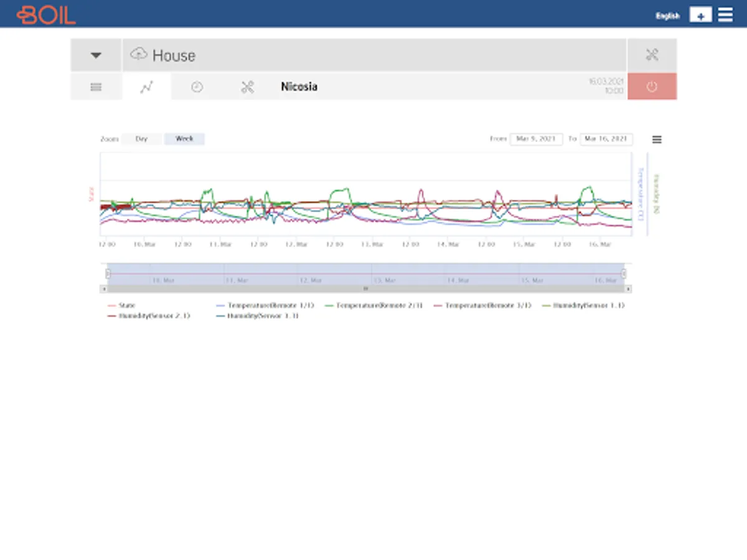The height and width of the screenshot is (560, 747).
Task: Click the navigator right scroll arrow
Action: coord(628,289)
